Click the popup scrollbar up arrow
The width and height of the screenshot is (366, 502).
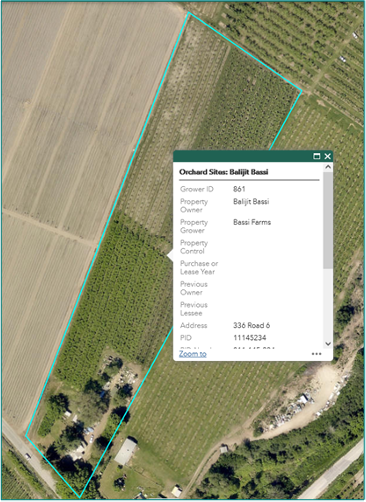[x=328, y=167]
